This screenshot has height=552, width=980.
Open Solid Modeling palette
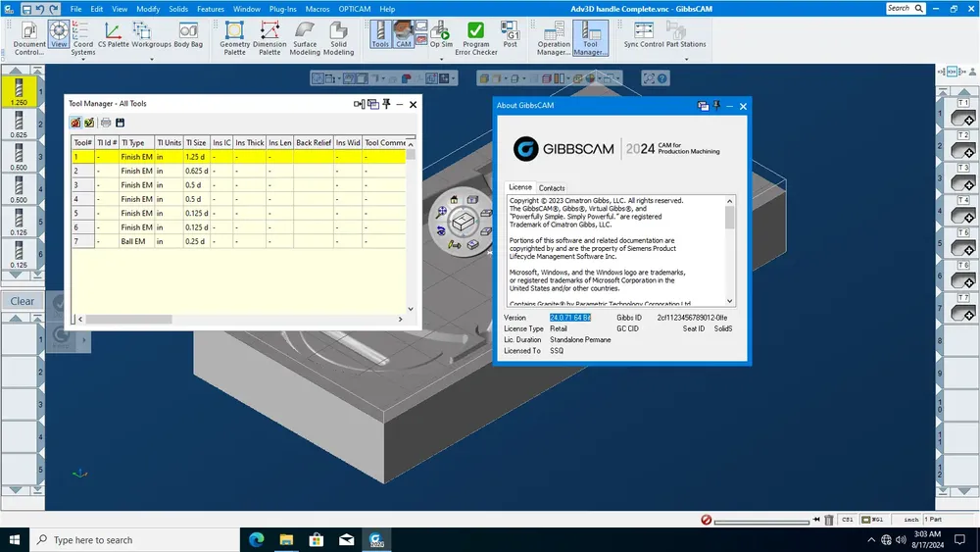[x=338, y=37]
